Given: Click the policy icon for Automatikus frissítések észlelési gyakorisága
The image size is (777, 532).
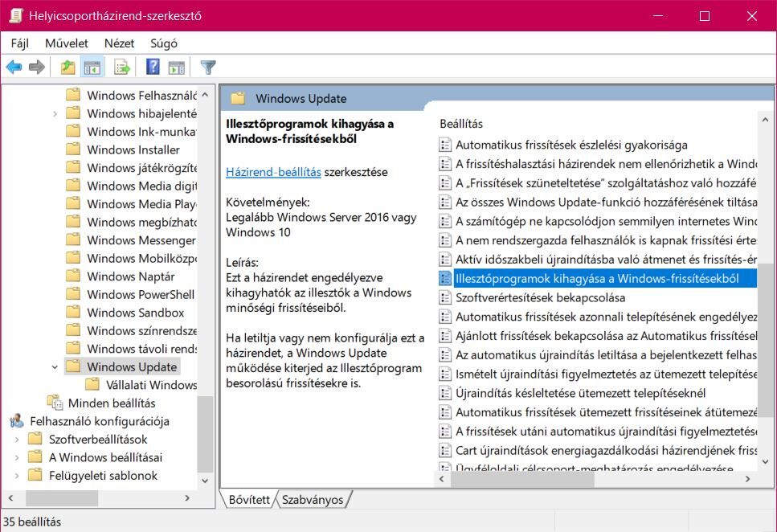Looking at the screenshot, I should (x=445, y=145).
